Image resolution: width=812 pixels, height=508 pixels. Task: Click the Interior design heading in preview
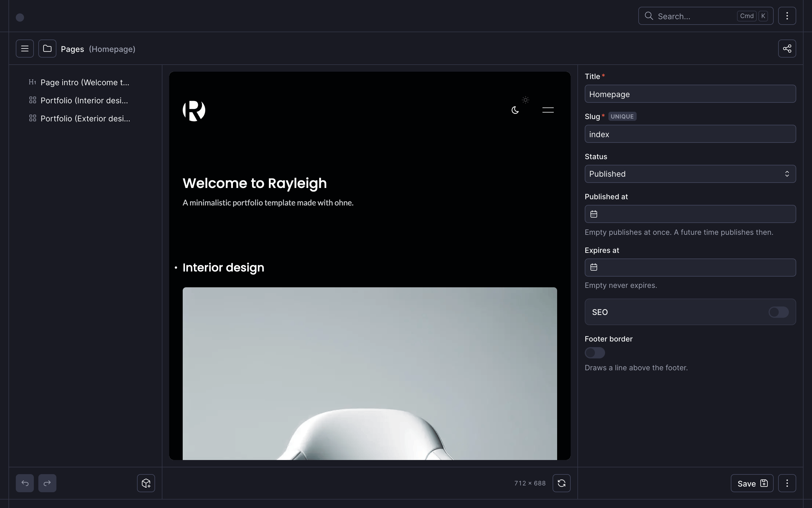(x=224, y=268)
